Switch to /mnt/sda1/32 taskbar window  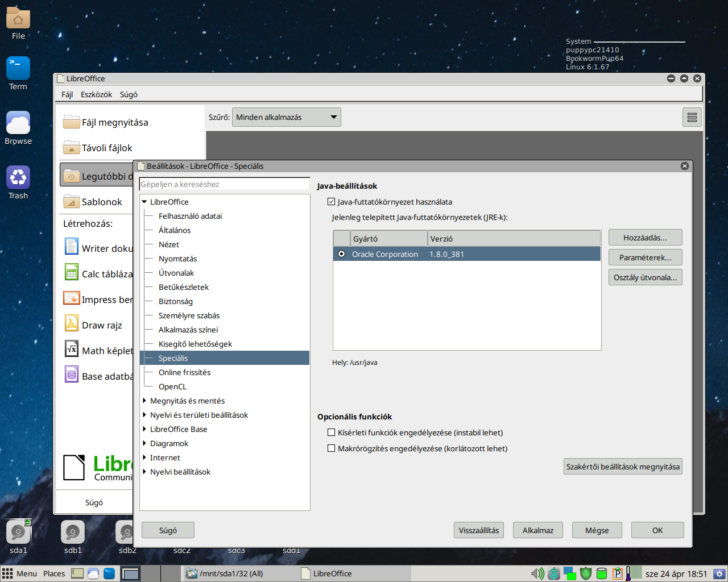coord(239,573)
